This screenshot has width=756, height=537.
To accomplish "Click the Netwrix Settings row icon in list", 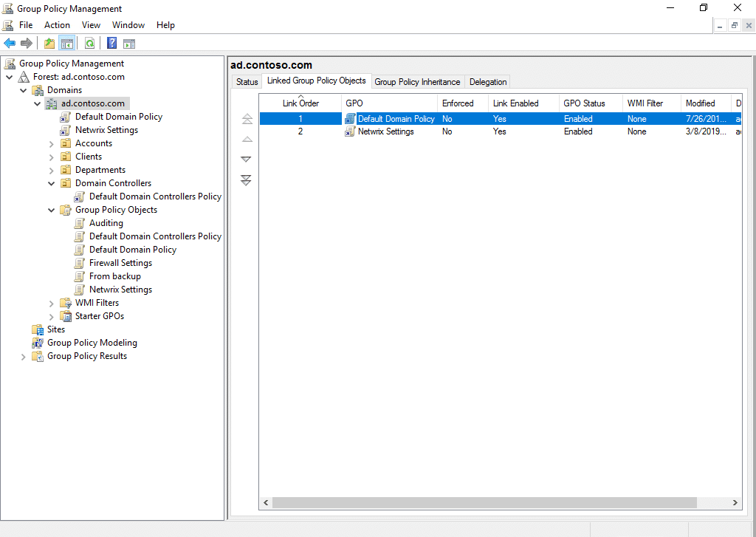I will pyautogui.click(x=350, y=131).
